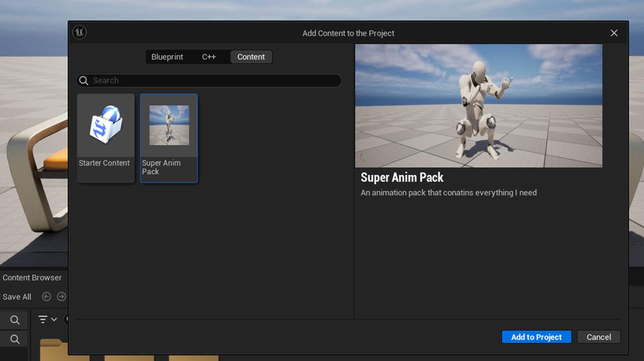Switch to the Blueprint tab
The height and width of the screenshot is (361, 644).
click(167, 57)
